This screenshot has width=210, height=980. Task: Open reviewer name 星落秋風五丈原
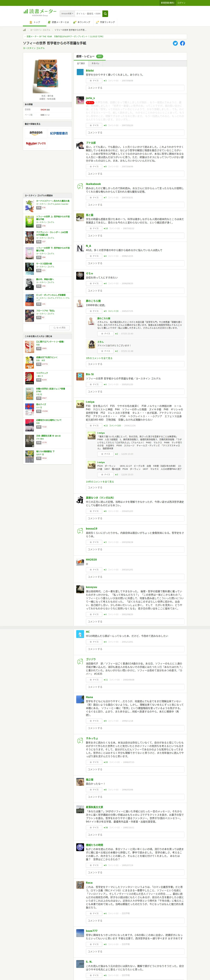pos(95,807)
